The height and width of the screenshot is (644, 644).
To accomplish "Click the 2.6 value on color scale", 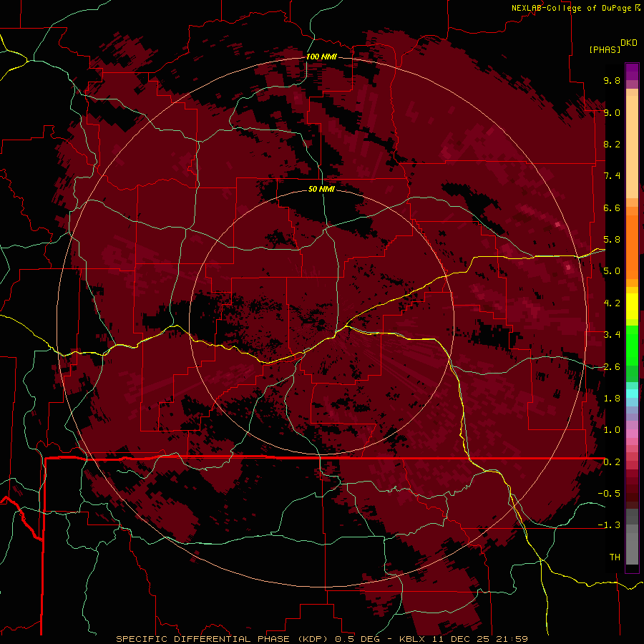I will (x=612, y=367).
